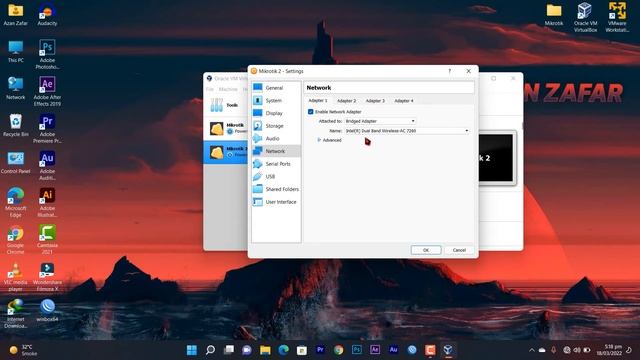Click the help question mark in Settings title bar

(x=450, y=71)
